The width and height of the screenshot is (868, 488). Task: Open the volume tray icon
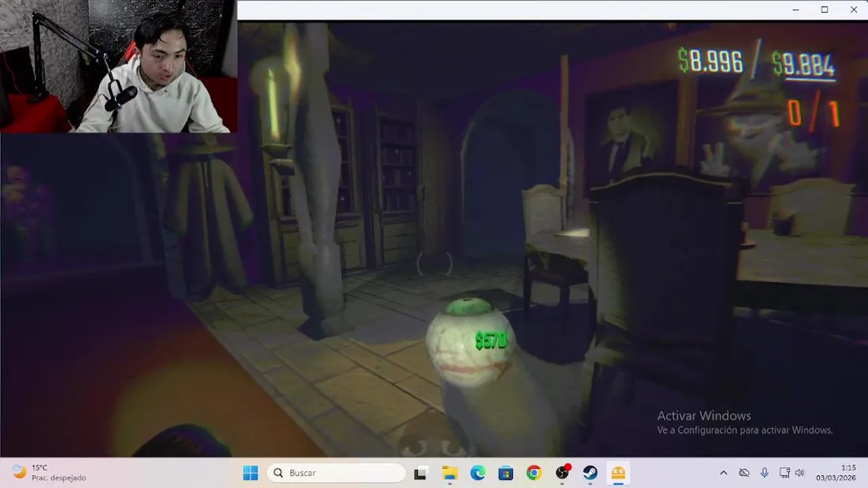[x=800, y=472]
